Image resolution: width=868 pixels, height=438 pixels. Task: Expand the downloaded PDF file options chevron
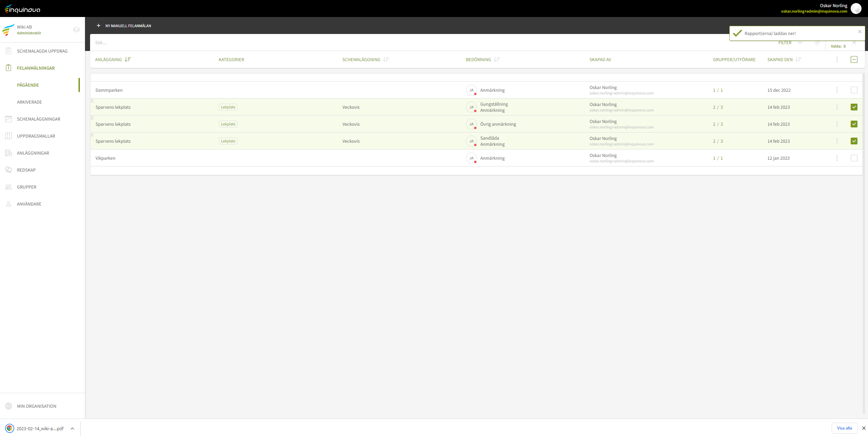[x=72, y=428]
